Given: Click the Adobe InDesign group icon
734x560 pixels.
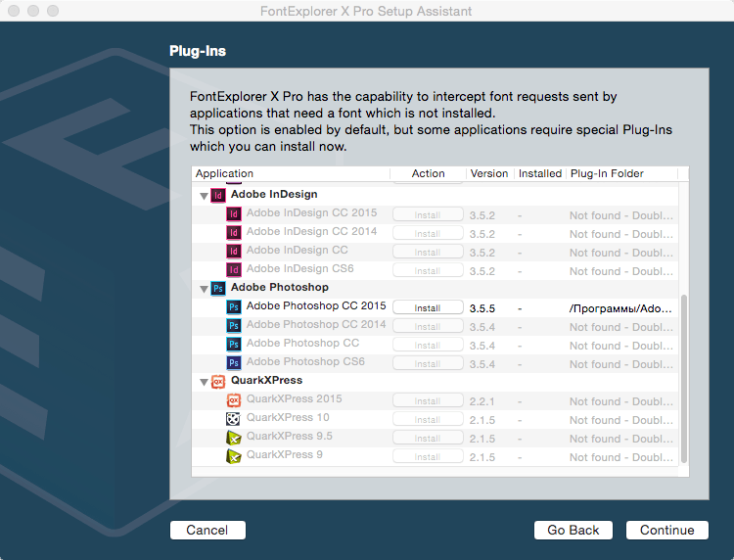Looking at the screenshot, I should click(x=218, y=195).
